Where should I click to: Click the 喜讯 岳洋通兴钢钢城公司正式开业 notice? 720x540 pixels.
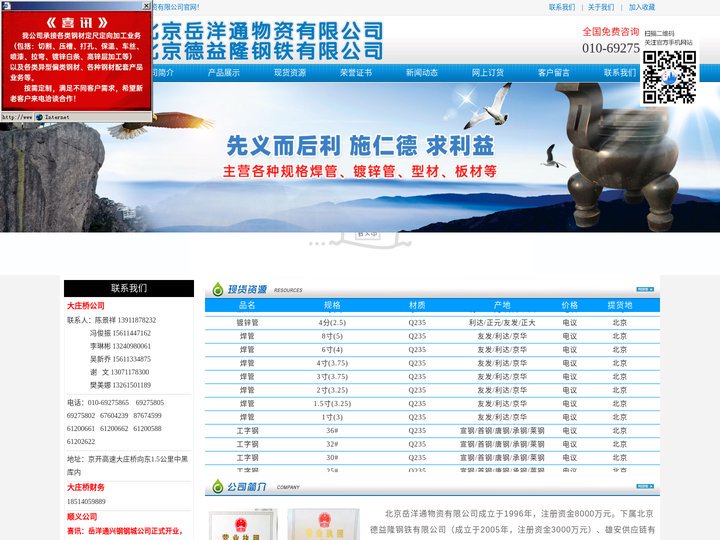[125, 531]
